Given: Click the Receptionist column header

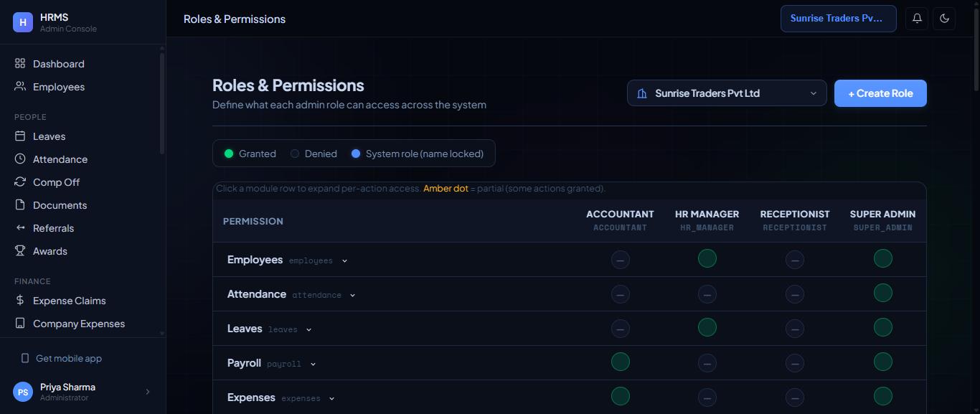Looking at the screenshot, I should [x=795, y=220].
